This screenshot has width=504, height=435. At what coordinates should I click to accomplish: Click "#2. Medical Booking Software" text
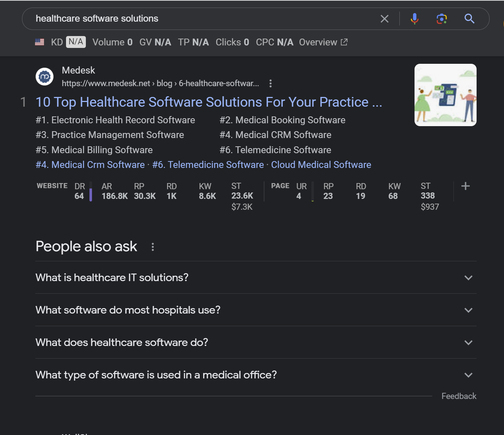click(x=282, y=120)
